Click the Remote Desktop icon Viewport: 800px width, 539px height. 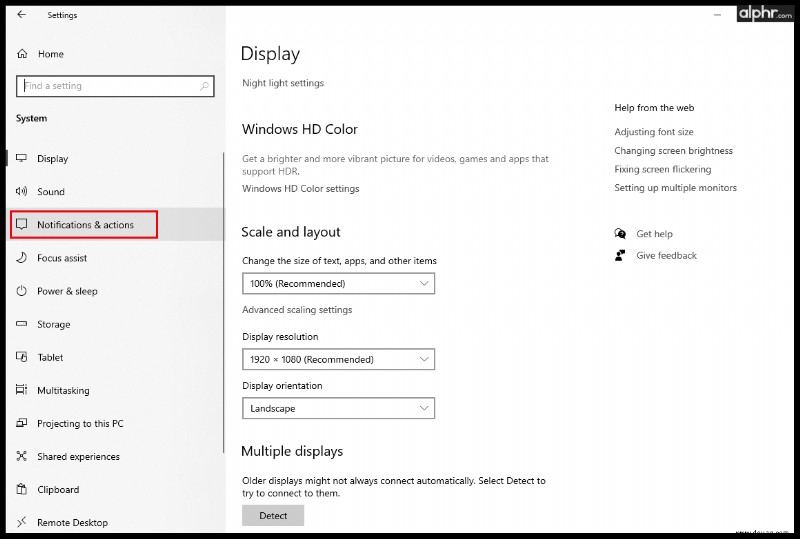(21, 522)
